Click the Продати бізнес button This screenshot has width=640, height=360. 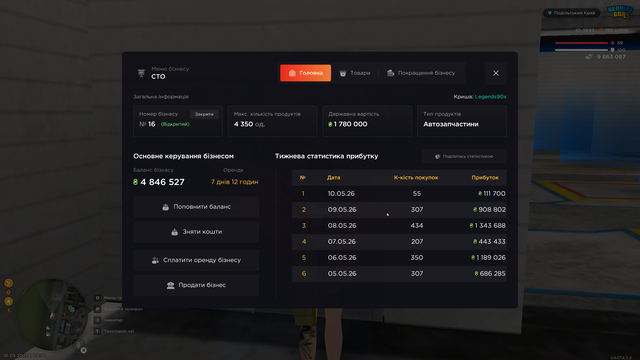[196, 285]
